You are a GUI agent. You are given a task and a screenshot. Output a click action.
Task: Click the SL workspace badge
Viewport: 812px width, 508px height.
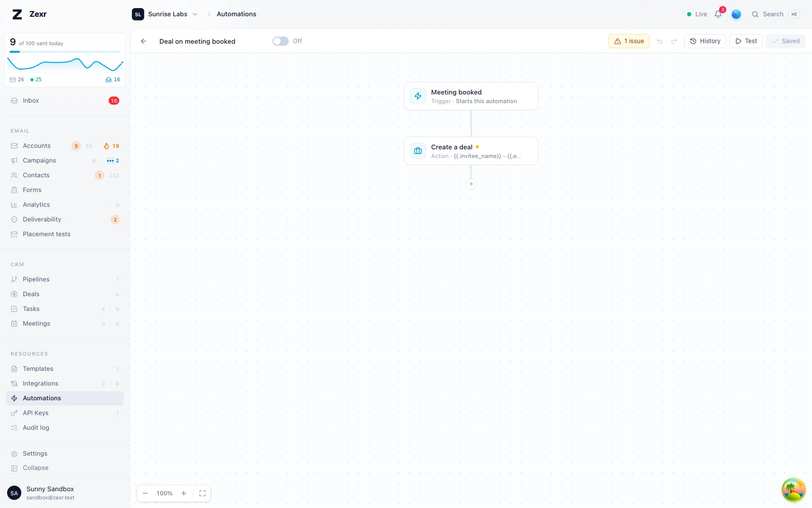(x=138, y=14)
